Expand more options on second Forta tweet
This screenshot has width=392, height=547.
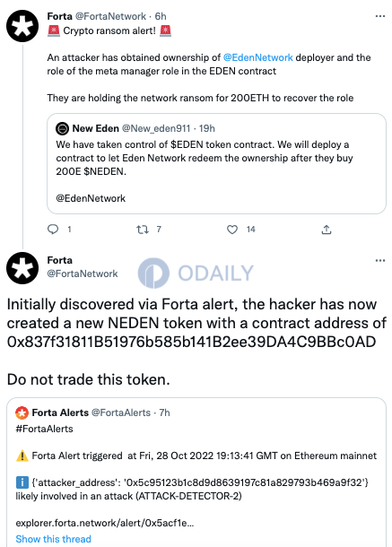pyautogui.click(x=380, y=261)
